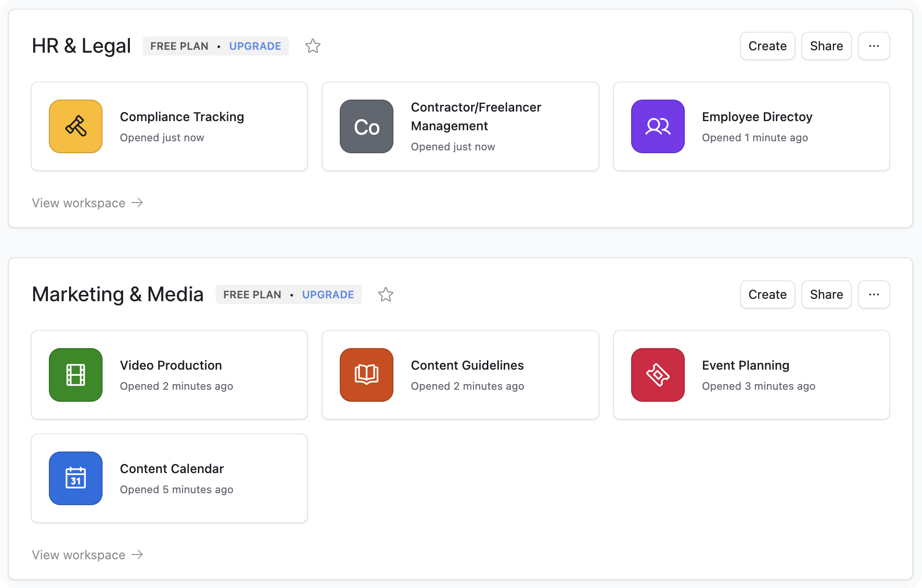Click the red Event Planning ticket icon
922x588 pixels.
click(657, 375)
